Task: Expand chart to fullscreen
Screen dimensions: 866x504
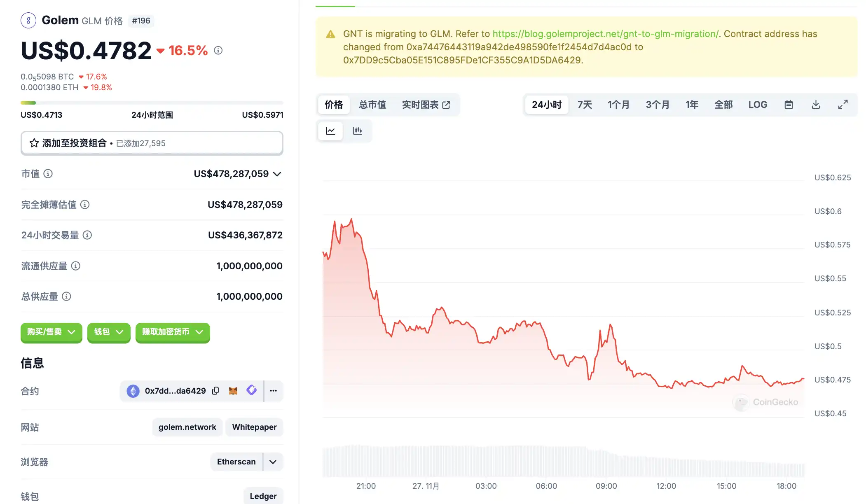Action: point(843,105)
